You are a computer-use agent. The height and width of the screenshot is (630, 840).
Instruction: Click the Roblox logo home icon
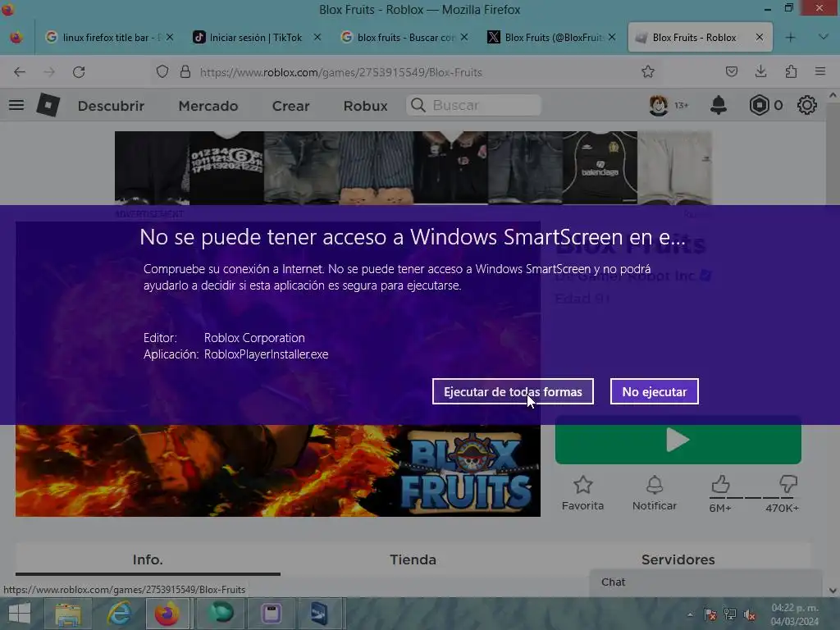[48, 105]
